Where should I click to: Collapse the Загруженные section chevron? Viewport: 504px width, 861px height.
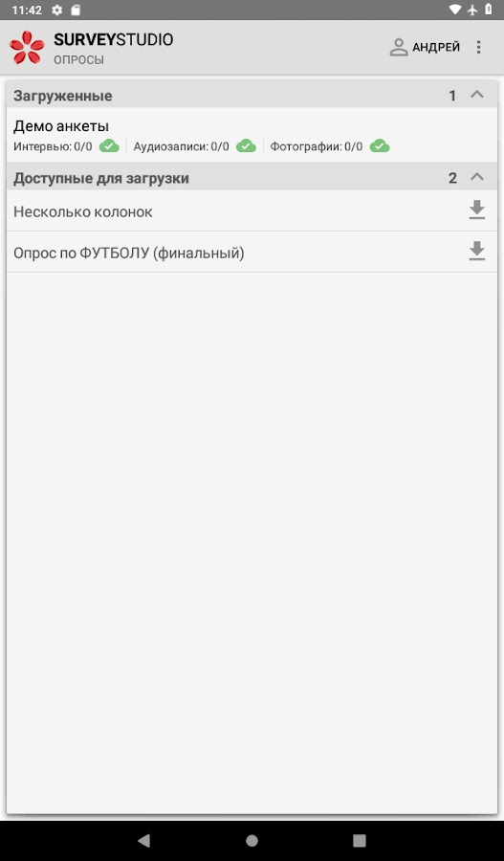477,95
